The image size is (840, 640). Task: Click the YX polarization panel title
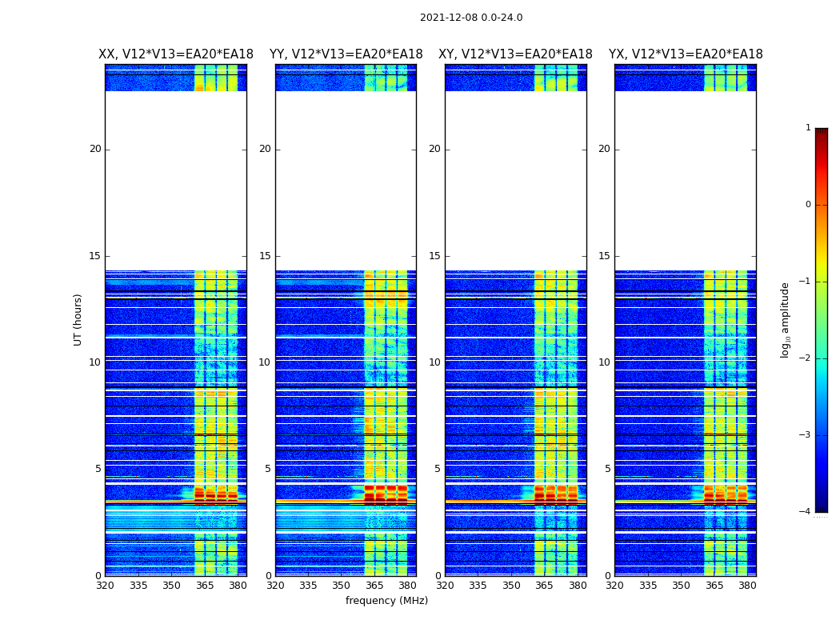point(686,54)
